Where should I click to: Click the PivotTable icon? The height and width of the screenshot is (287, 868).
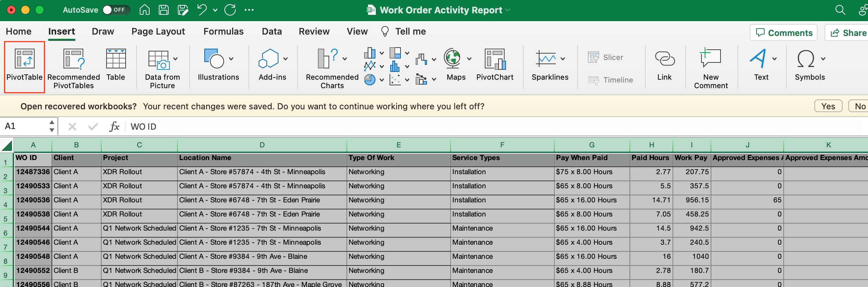tap(24, 59)
